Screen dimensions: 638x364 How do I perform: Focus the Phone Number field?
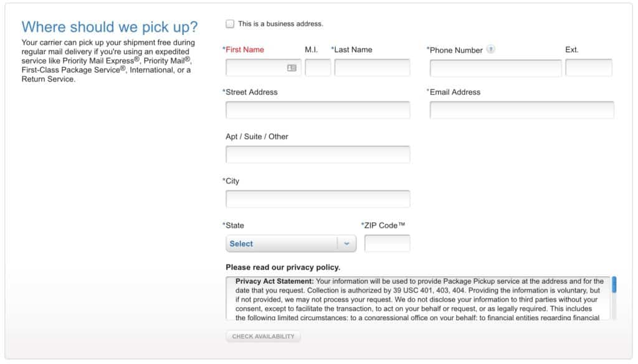point(495,68)
